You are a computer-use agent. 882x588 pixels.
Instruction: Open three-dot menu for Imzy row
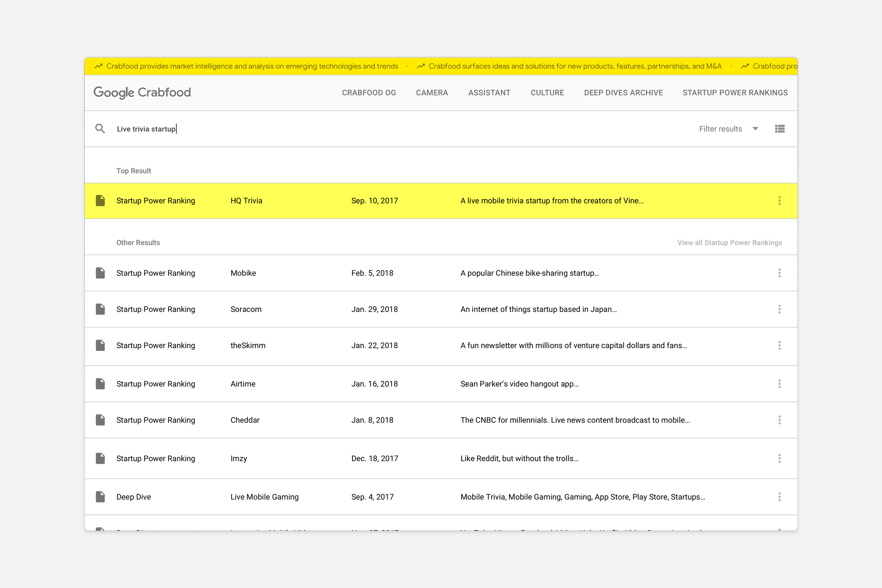point(779,459)
